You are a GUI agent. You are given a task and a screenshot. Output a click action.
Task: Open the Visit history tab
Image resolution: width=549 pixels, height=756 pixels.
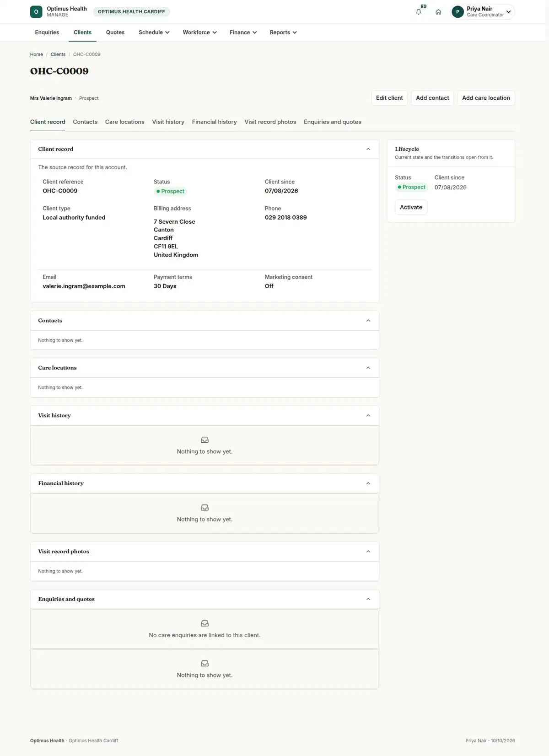coord(168,122)
